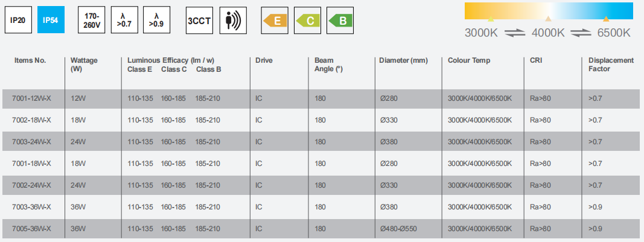
Task: Click the orange energy class E arrow
Action: [x=275, y=20]
